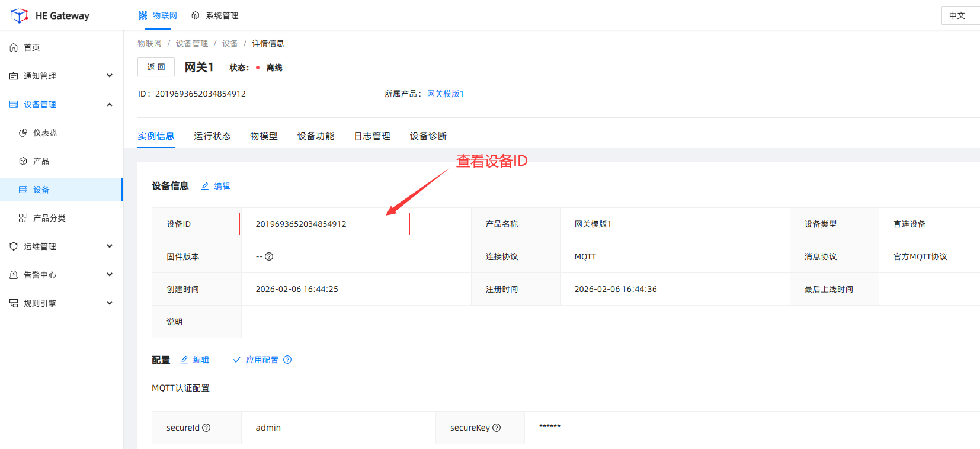The height and width of the screenshot is (449, 980).
Task: Click the firmware version help icon
Action: tap(269, 256)
